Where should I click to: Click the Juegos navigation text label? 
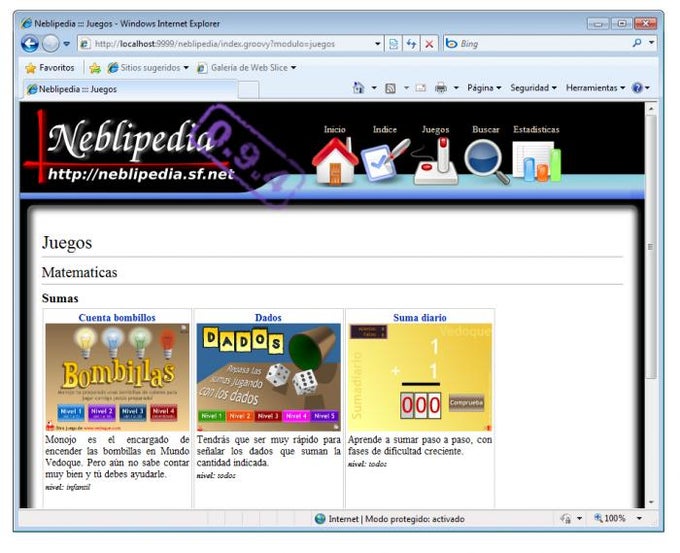click(435, 130)
